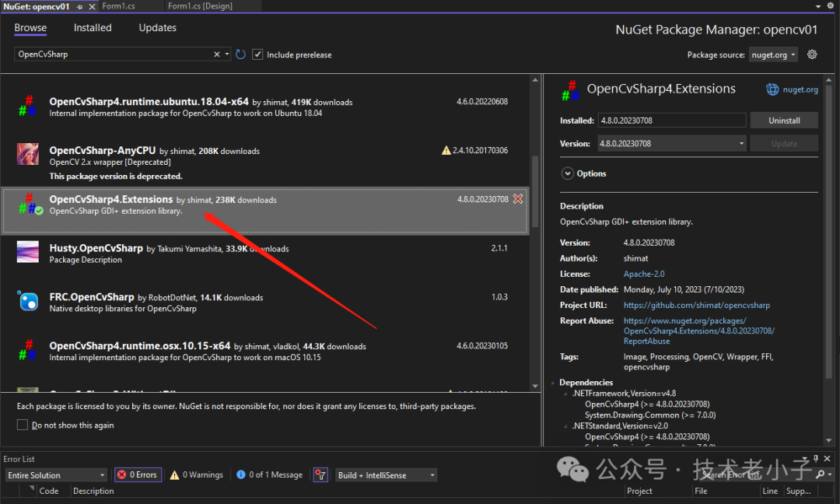Open the Version 4.8.0.20230708 dropdown
The image size is (840, 504).
(x=672, y=144)
